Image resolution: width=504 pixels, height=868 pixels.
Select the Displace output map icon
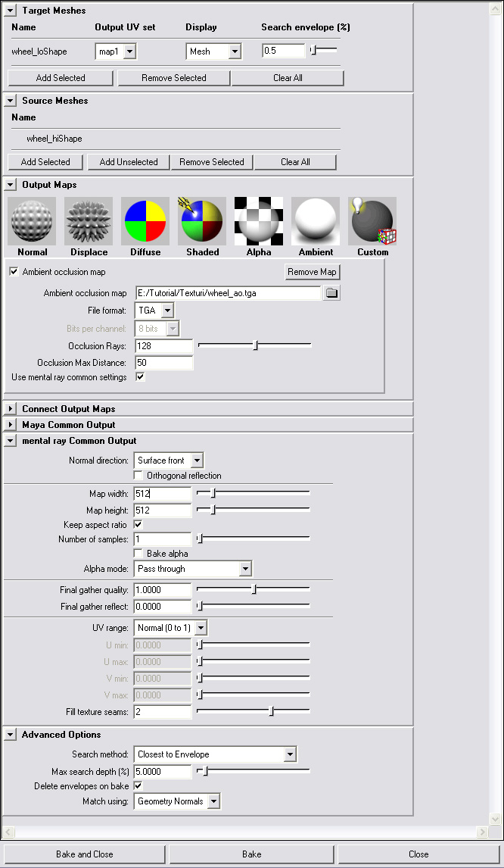click(89, 221)
